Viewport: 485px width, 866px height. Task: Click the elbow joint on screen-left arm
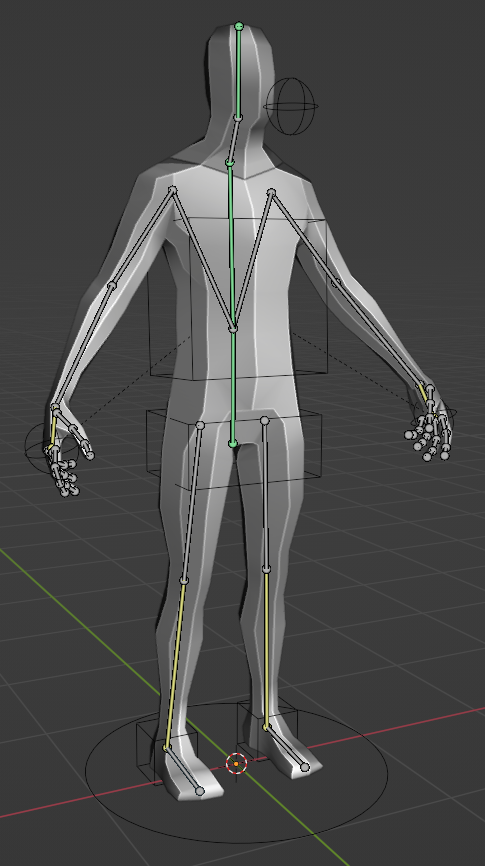click(x=112, y=286)
